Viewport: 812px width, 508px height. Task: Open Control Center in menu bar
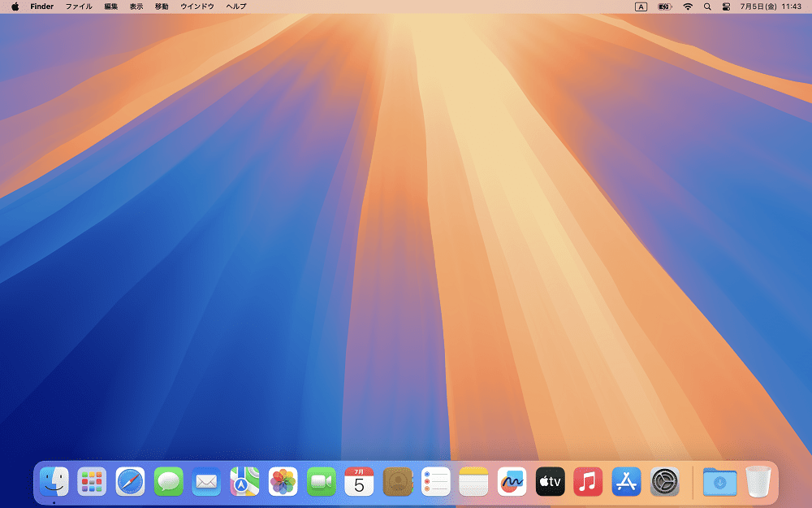[x=726, y=7]
